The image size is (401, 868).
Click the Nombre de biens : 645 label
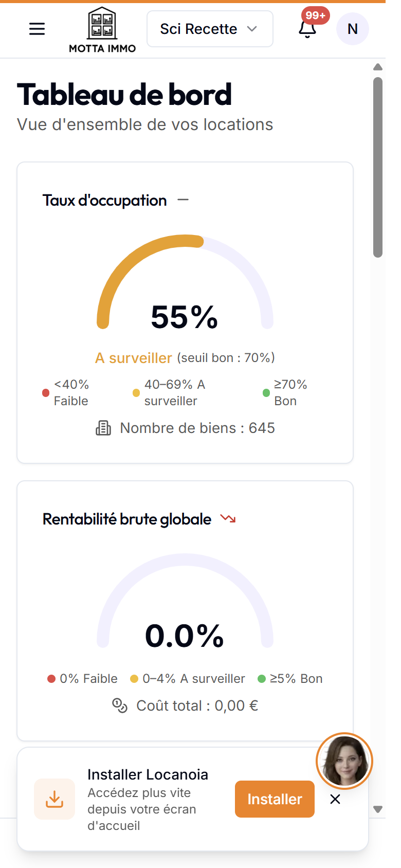point(197,428)
